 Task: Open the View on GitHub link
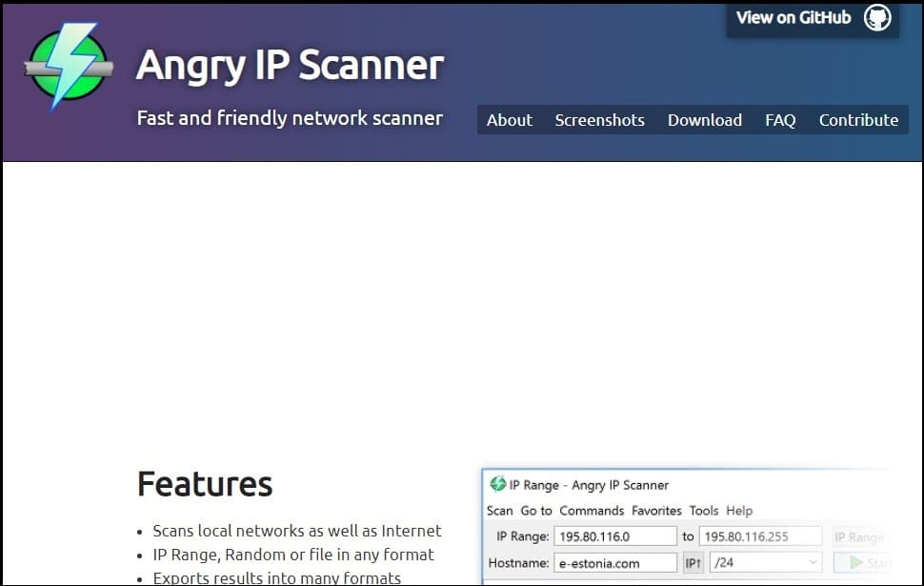(x=813, y=19)
